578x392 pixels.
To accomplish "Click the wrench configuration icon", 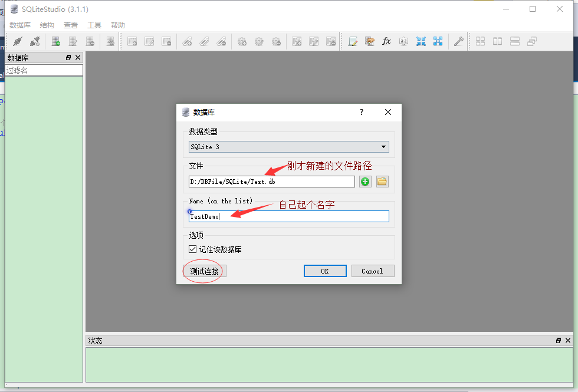I will 459,41.
